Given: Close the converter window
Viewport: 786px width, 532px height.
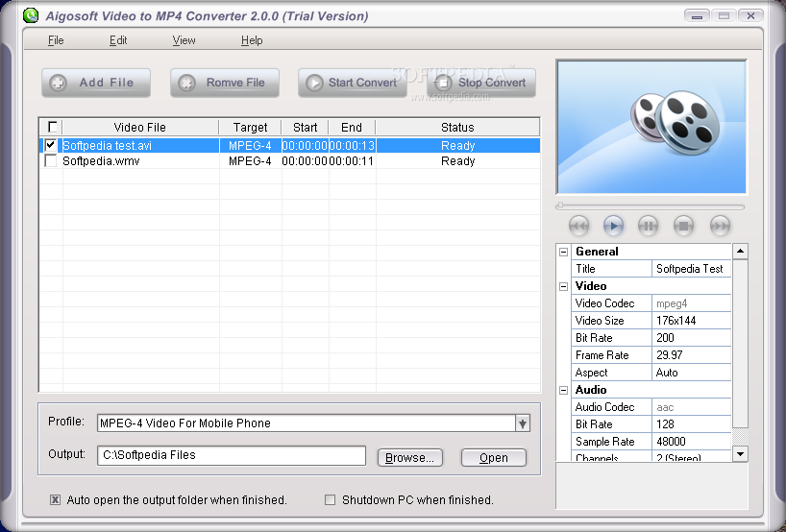Looking at the screenshot, I should (750, 16).
